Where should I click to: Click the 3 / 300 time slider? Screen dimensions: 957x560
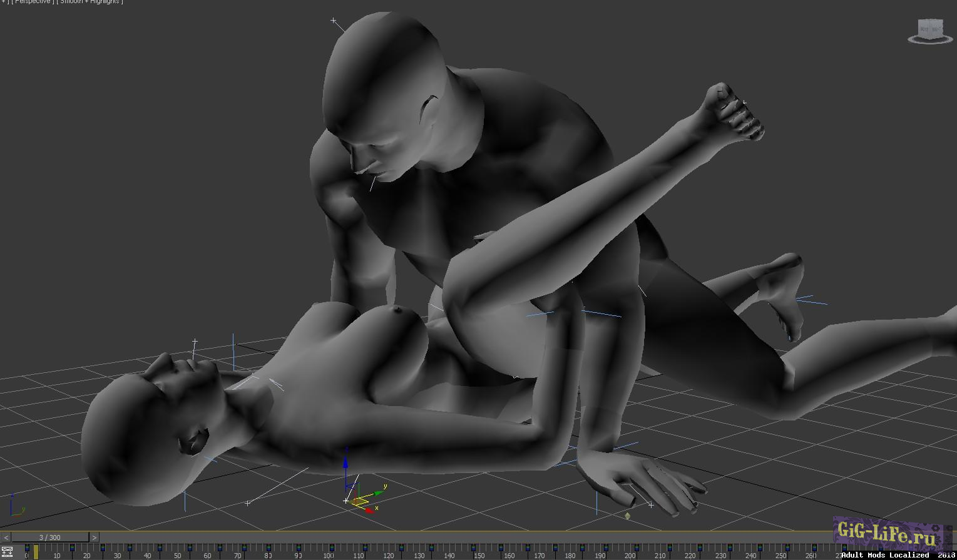pos(50,537)
